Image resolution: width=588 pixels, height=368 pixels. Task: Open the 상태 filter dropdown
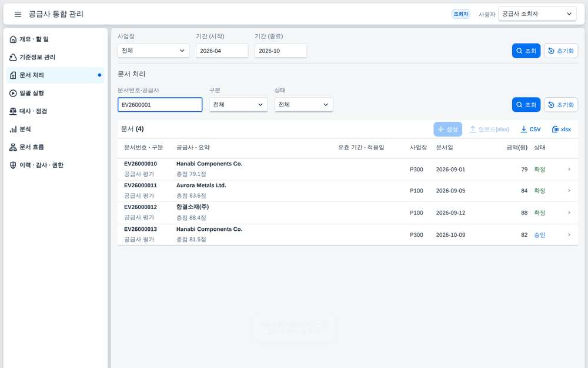click(x=303, y=105)
